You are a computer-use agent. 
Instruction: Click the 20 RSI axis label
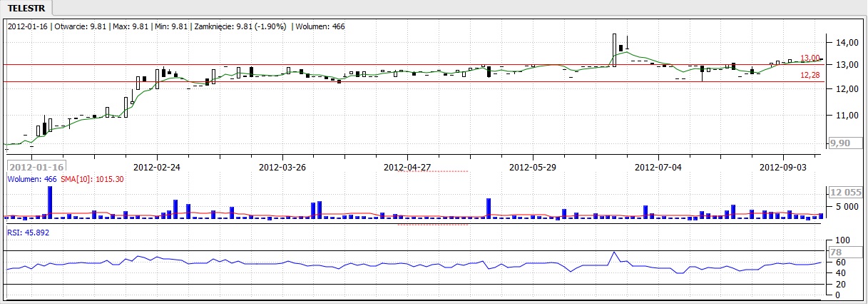(x=841, y=285)
